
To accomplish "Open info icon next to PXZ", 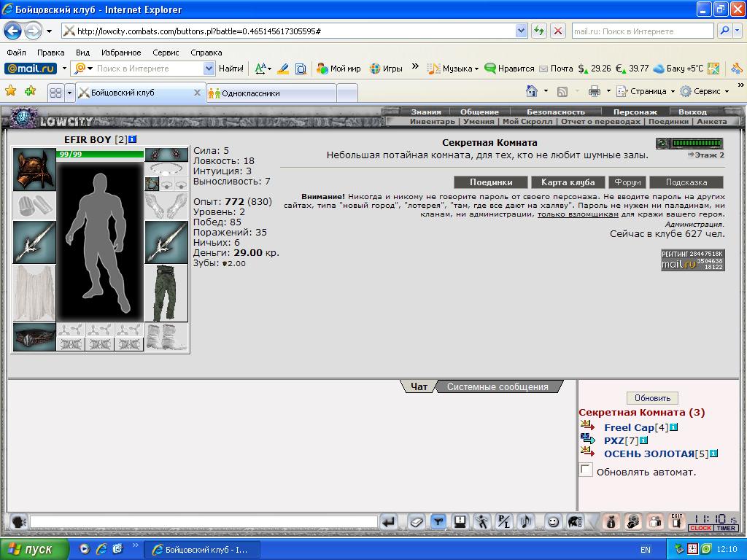I will (x=643, y=440).
